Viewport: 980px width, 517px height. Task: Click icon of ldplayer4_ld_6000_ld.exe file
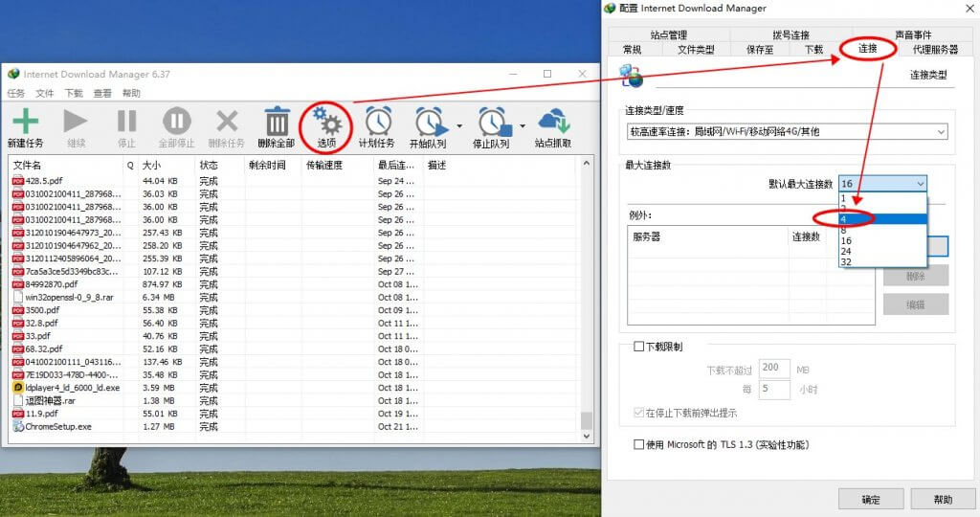pos(18,388)
